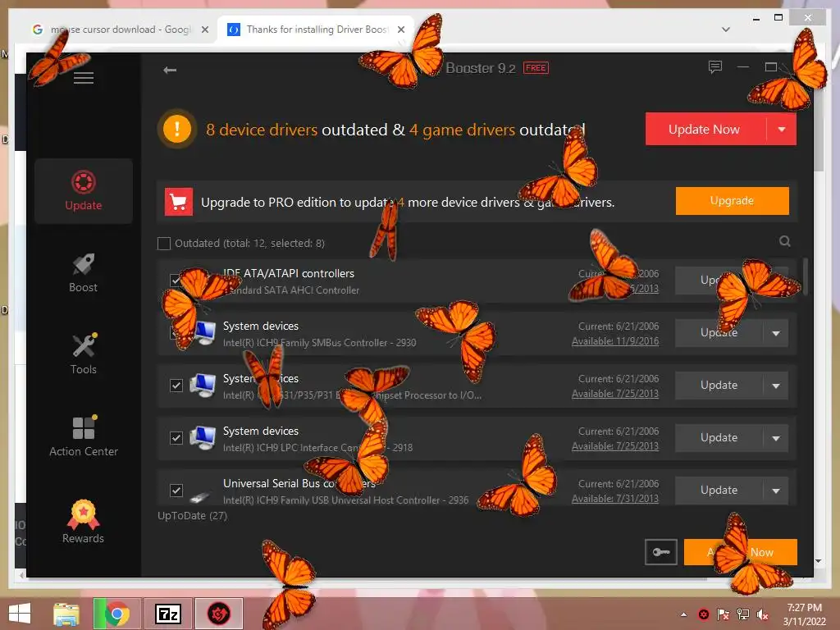
Task: Open the Action Center section
Action: [x=84, y=436]
